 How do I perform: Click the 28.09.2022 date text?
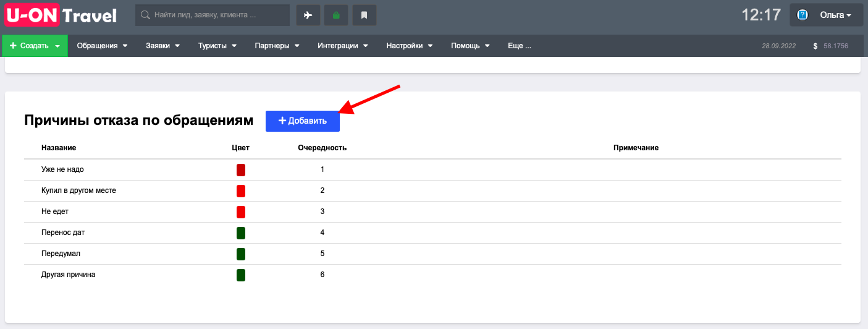779,46
